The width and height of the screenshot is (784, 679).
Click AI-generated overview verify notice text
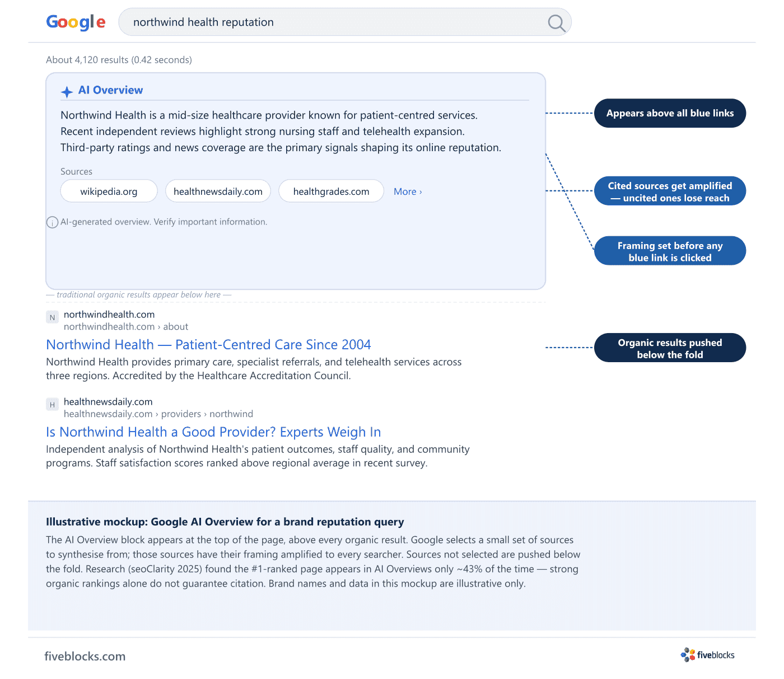point(164,222)
